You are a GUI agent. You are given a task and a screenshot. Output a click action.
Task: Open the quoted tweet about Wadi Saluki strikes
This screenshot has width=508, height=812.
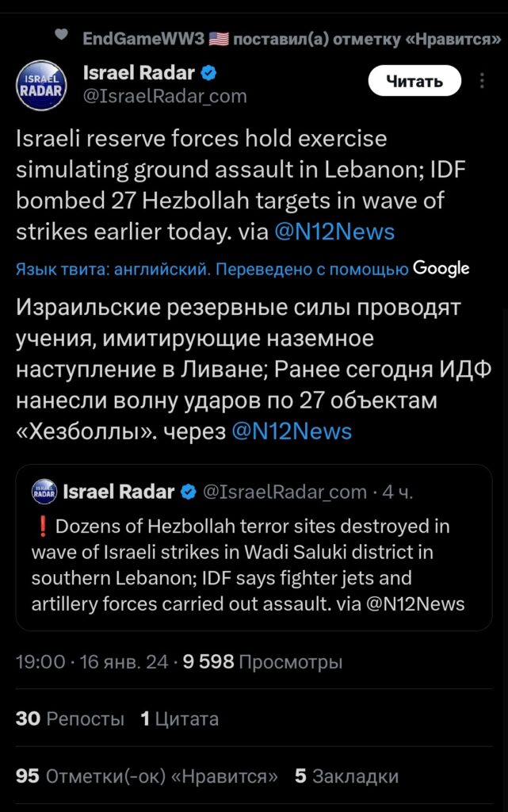[x=254, y=547]
